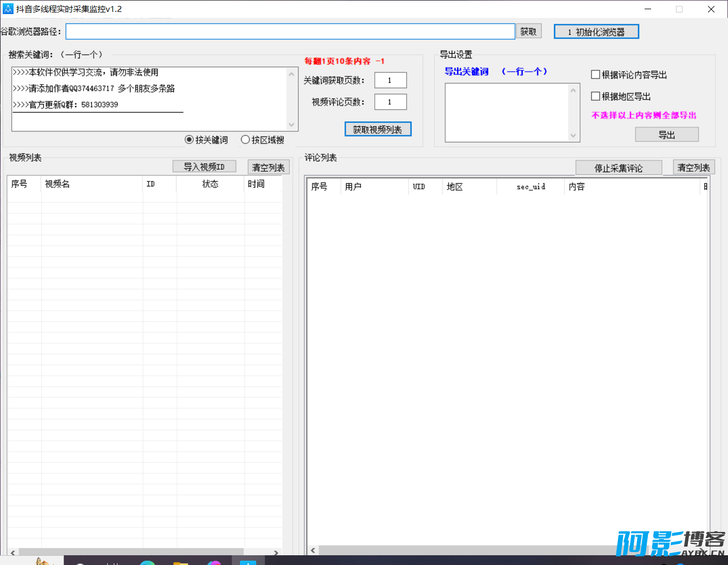
Task: Clear the video list with 清空列表
Action: coord(268,167)
